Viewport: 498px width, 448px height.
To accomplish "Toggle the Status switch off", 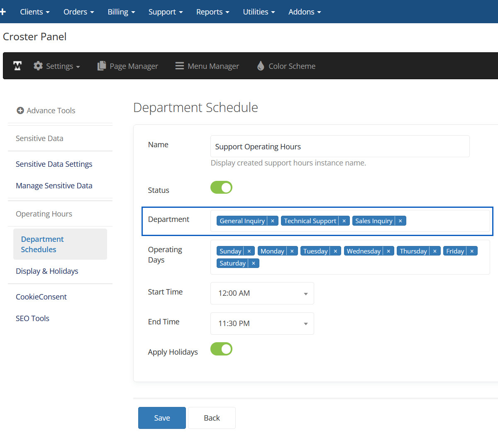I will click(x=221, y=187).
